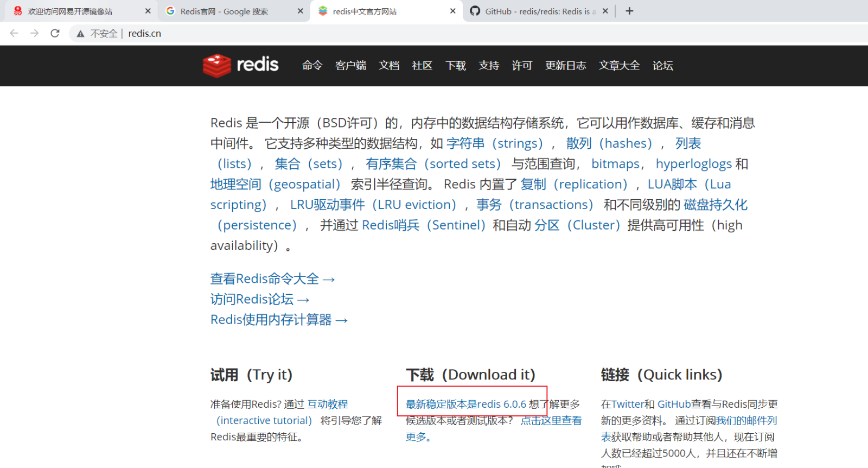Image resolution: width=868 pixels, height=468 pixels.
Task: Follow the 集合 (sets) link
Action: tap(309, 164)
